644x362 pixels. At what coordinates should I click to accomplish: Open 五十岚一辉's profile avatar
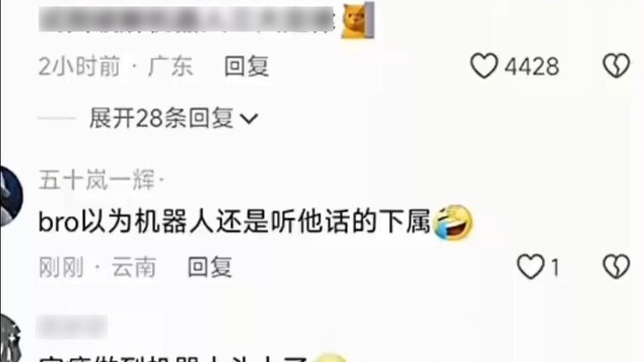click(x=11, y=196)
